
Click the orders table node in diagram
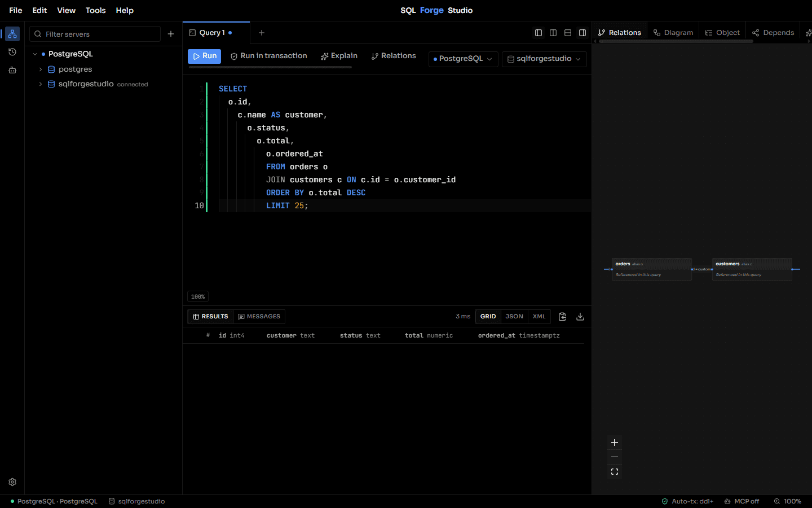[652, 269]
